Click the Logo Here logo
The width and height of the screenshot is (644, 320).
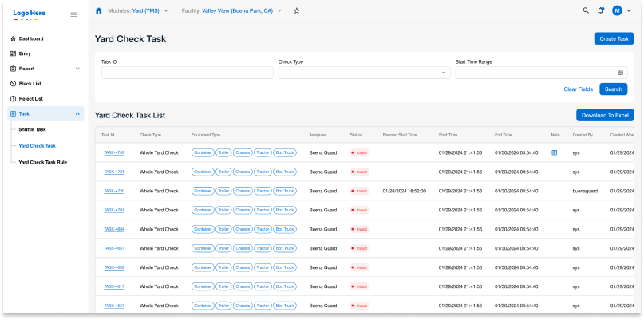pos(30,14)
